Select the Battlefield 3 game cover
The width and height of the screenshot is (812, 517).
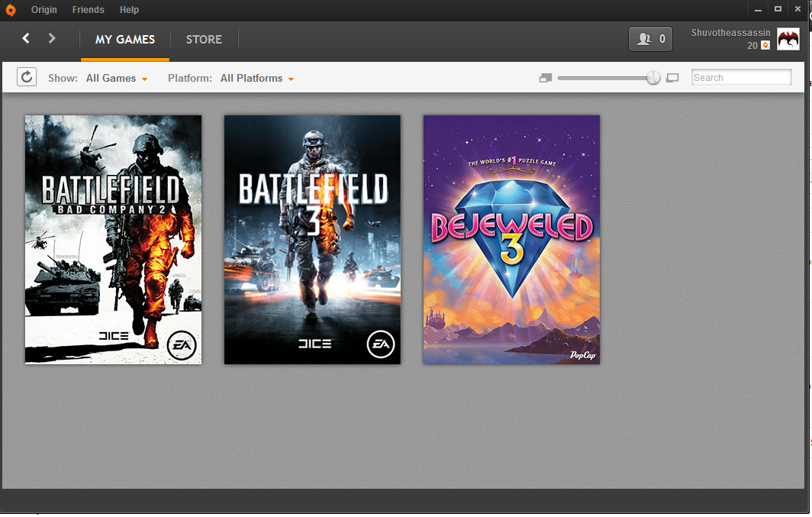coord(312,239)
